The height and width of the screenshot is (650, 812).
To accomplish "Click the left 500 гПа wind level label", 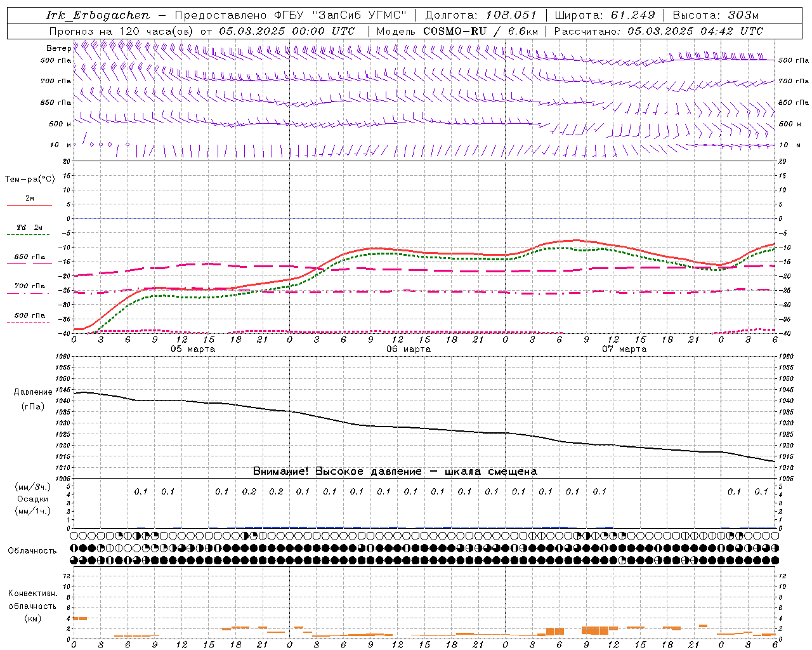I will 56,60.
